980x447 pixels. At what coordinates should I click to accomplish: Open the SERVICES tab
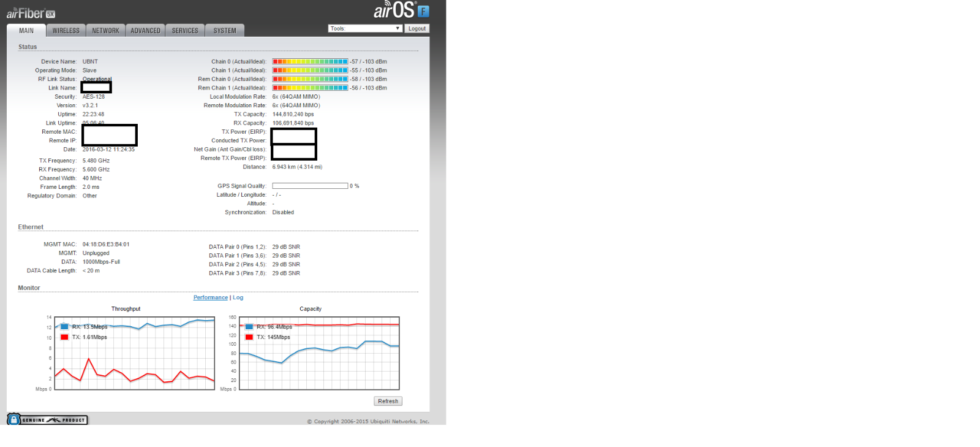point(185,31)
